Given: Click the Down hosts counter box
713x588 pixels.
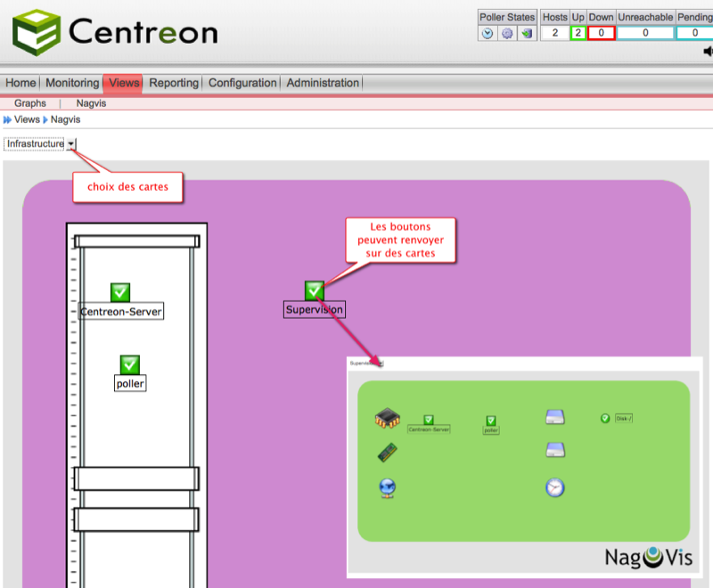Looking at the screenshot, I should (601, 33).
